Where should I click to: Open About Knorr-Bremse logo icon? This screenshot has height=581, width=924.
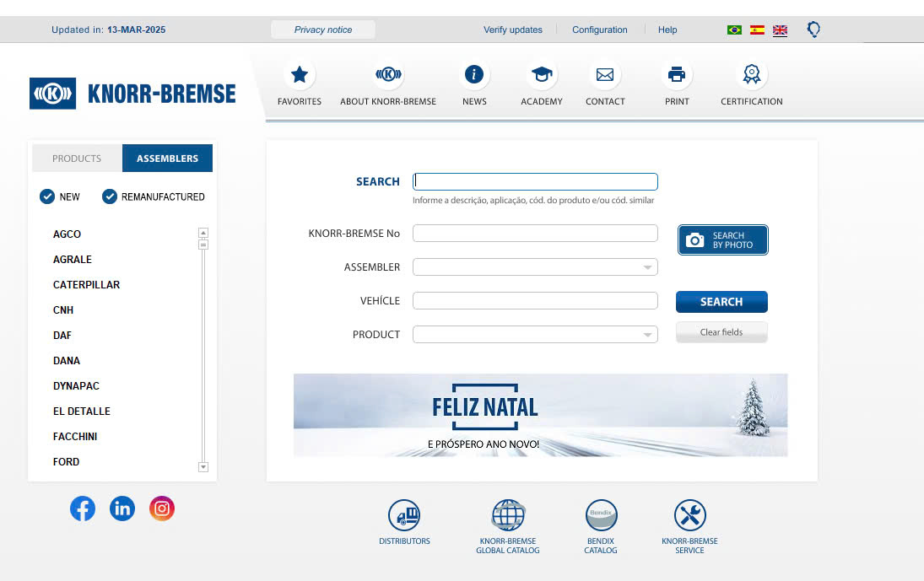coord(388,75)
